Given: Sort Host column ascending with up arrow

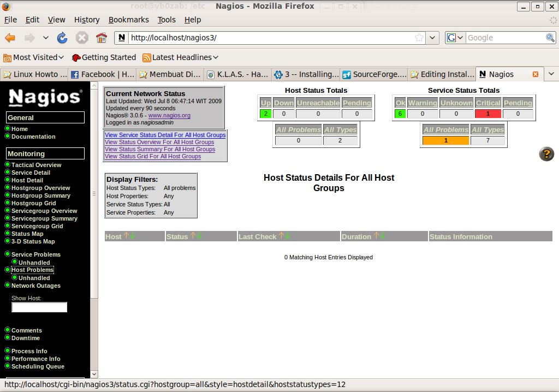Looking at the screenshot, I should click(x=126, y=236).
